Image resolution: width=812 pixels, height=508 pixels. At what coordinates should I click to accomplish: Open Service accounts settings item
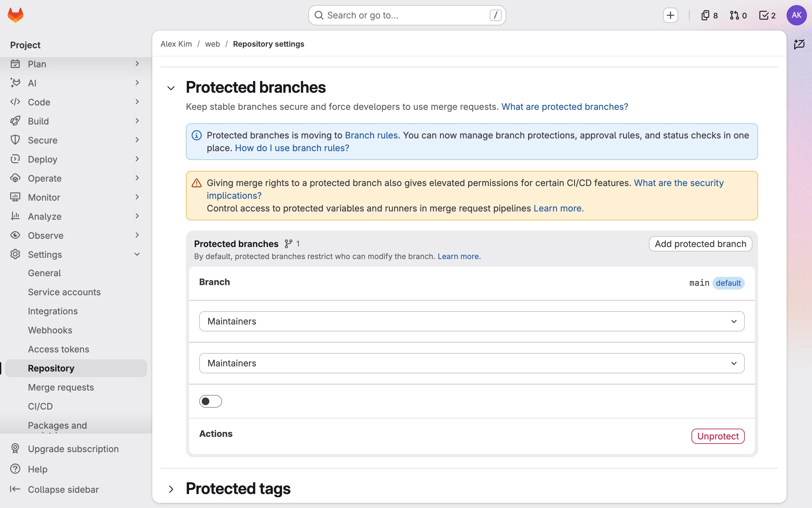[x=76, y=292]
